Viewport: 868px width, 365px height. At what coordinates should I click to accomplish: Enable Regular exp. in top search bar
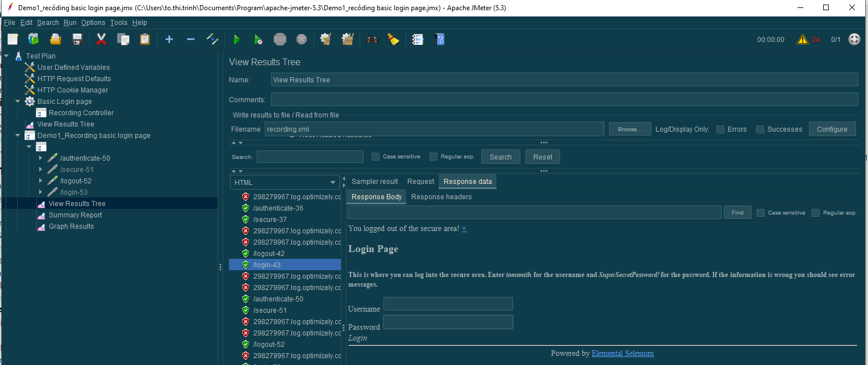(433, 157)
